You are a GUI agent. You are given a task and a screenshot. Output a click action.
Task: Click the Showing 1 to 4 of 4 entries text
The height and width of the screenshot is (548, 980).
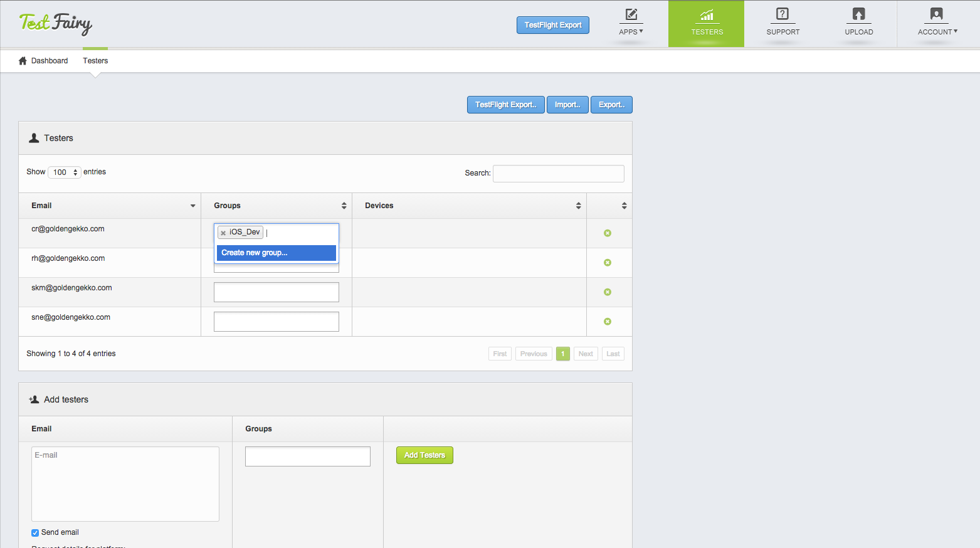71,354
